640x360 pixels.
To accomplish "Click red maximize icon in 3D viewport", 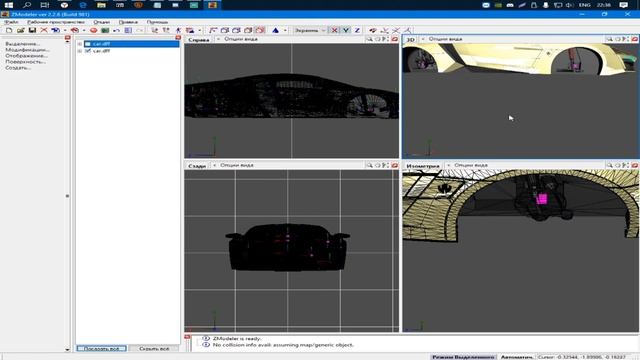I will click(x=635, y=39).
